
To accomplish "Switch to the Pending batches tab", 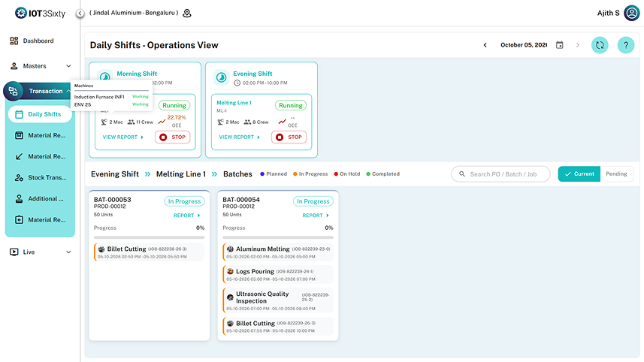I will click(616, 174).
